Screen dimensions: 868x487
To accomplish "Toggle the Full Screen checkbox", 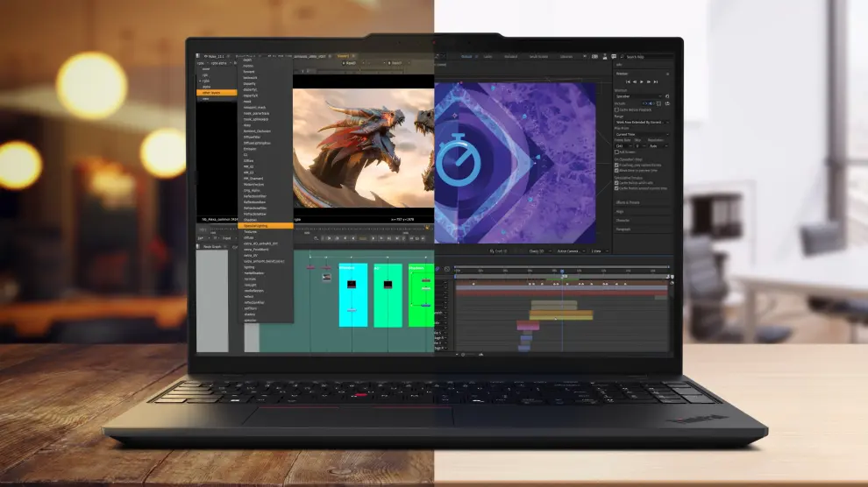I will coord(617,152).
